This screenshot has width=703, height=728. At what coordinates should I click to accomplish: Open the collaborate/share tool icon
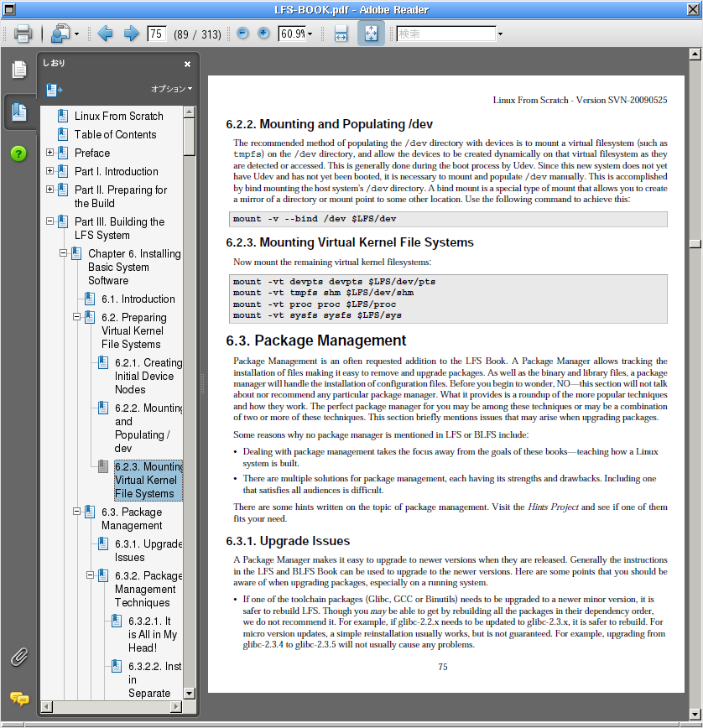tap(60, 34)
